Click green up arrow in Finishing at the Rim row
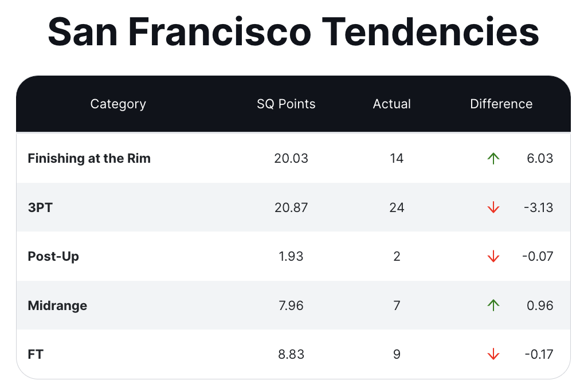The height and width of the screenshot is (392, 580). coord(493,159)
